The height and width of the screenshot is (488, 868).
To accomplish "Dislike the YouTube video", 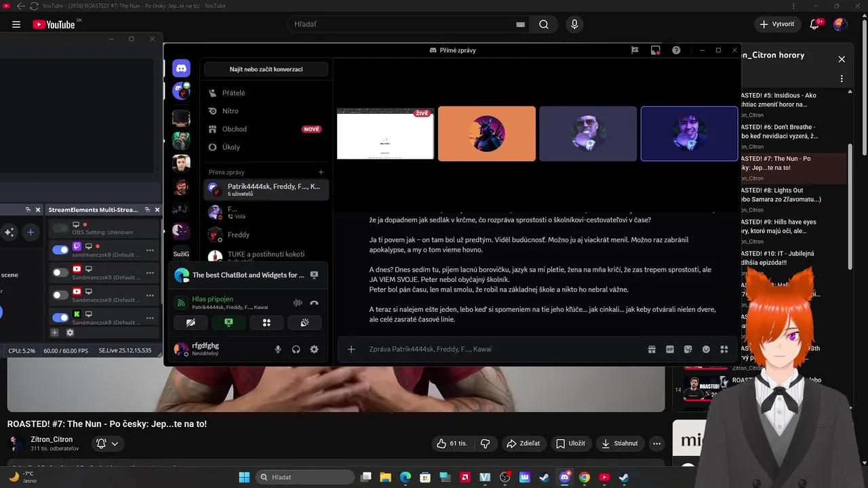I will [486, 443].
